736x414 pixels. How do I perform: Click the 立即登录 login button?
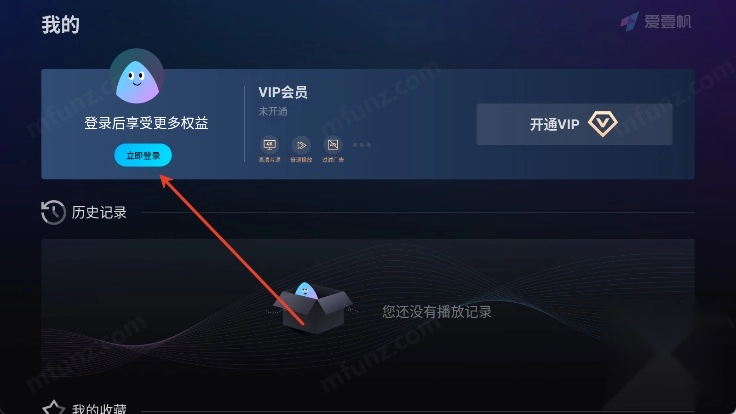pos(143,155)
